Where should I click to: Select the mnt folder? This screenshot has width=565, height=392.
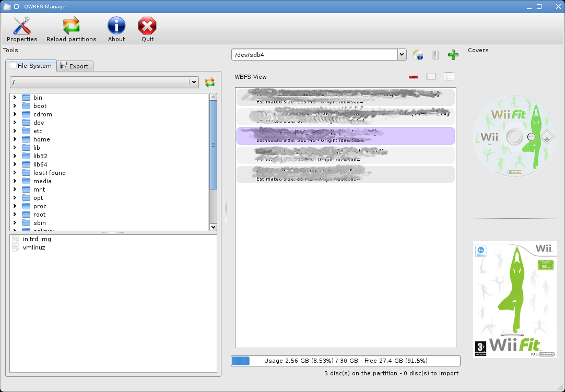[x=39, y=189]
